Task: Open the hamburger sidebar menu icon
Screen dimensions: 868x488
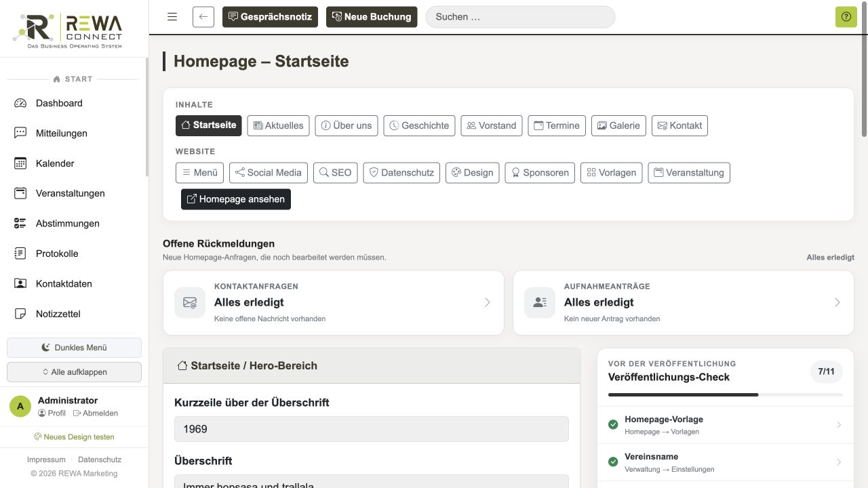Action: pos(172,17)
